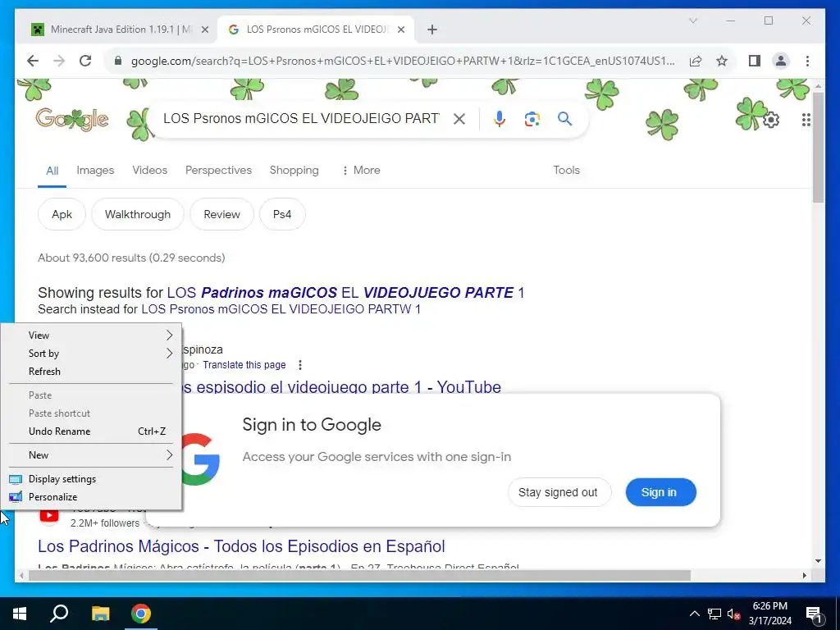Image resolution: width=840 pixels, height=630 pixels.
Task: Reload the page with the refresh icon
Action: (x=85, y=61)
